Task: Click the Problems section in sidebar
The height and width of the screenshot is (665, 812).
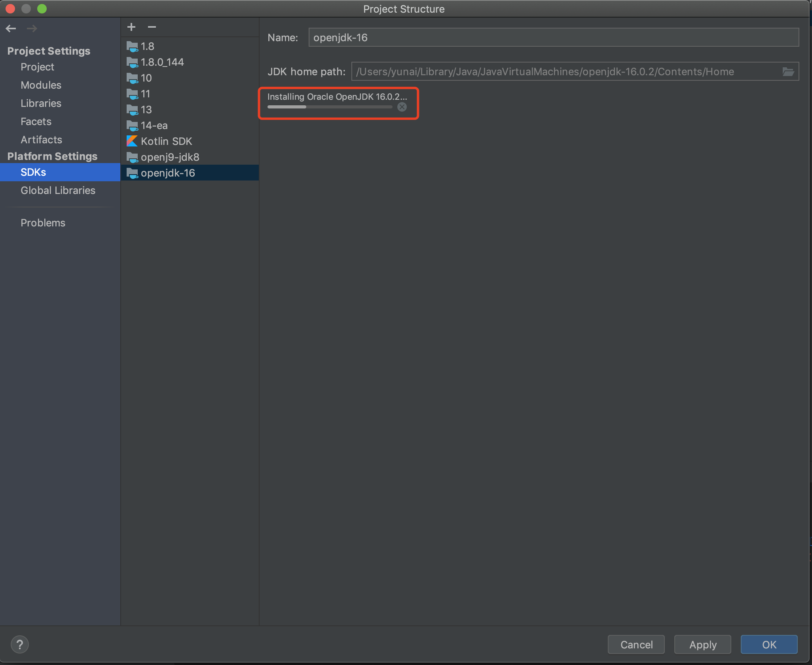Action: [42, 222]
